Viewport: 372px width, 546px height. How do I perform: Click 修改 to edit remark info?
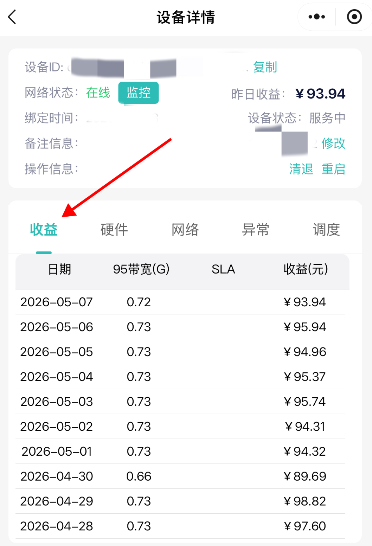click(x=333, y=143)
